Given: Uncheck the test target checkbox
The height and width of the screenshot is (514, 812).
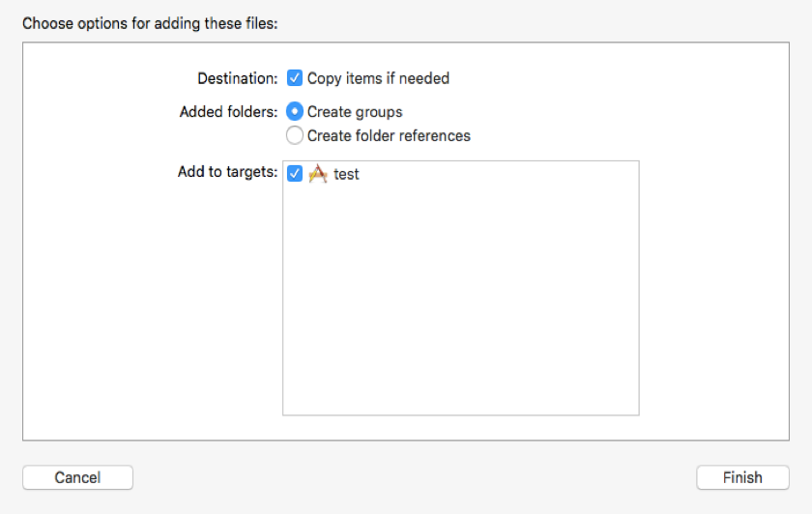Looking at the screenshot, I should (296, 175).
